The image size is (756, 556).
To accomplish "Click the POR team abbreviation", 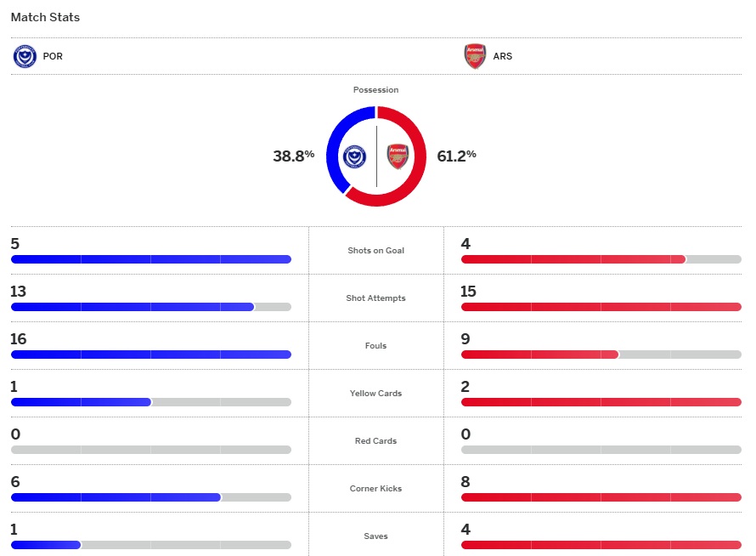I will [53, 57].
